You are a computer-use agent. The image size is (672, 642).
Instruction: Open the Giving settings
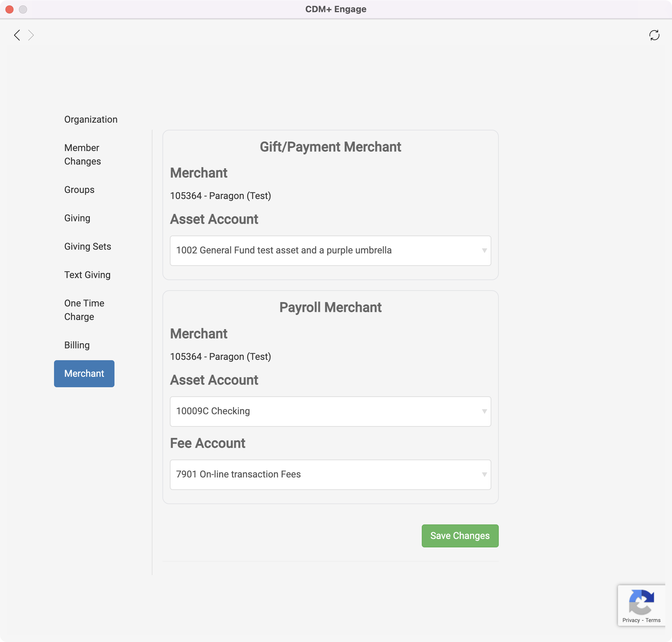[77, 218]
